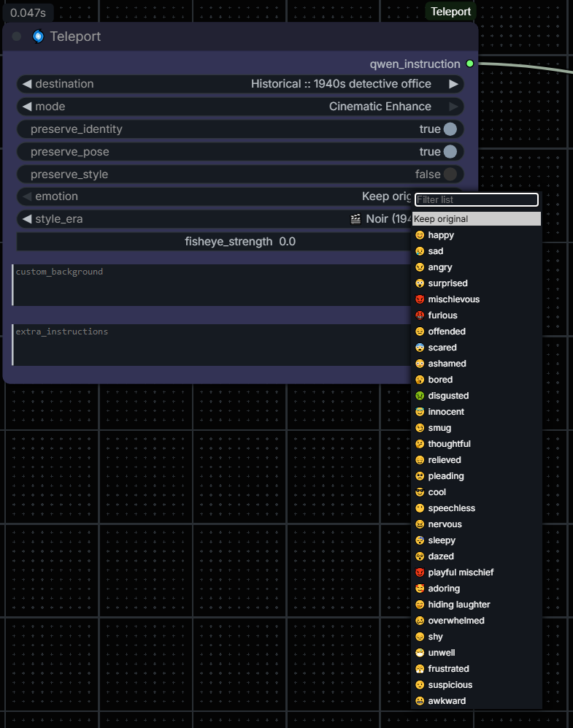Click the red mischievous devil emoji

click(420, 299)
